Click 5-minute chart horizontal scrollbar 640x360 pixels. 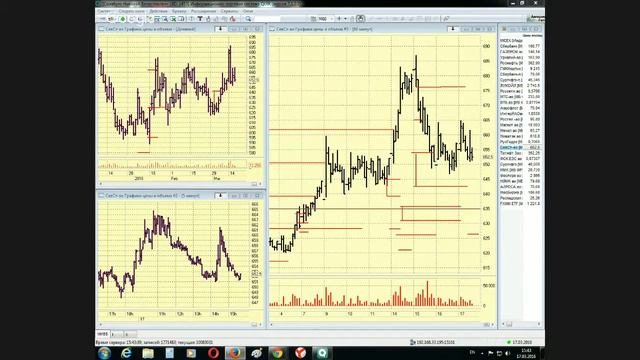coord(180,324)
